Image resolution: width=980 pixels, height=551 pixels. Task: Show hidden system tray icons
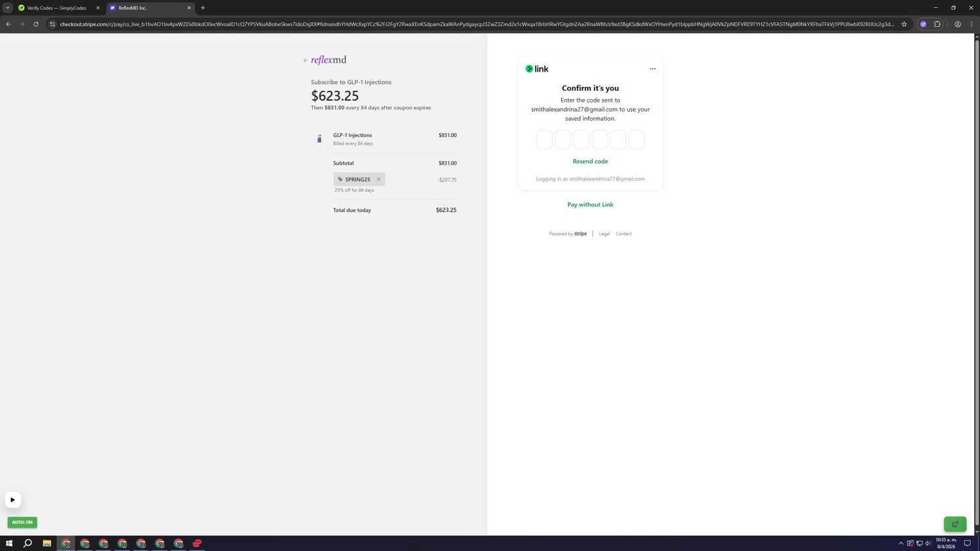[901, 543]
